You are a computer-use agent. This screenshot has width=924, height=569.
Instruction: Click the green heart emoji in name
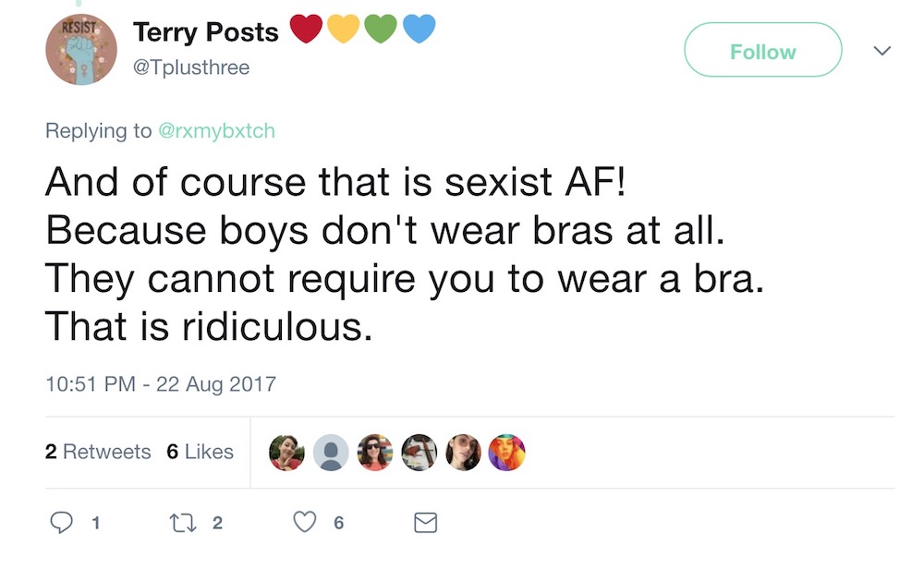(x=381, y=29)
